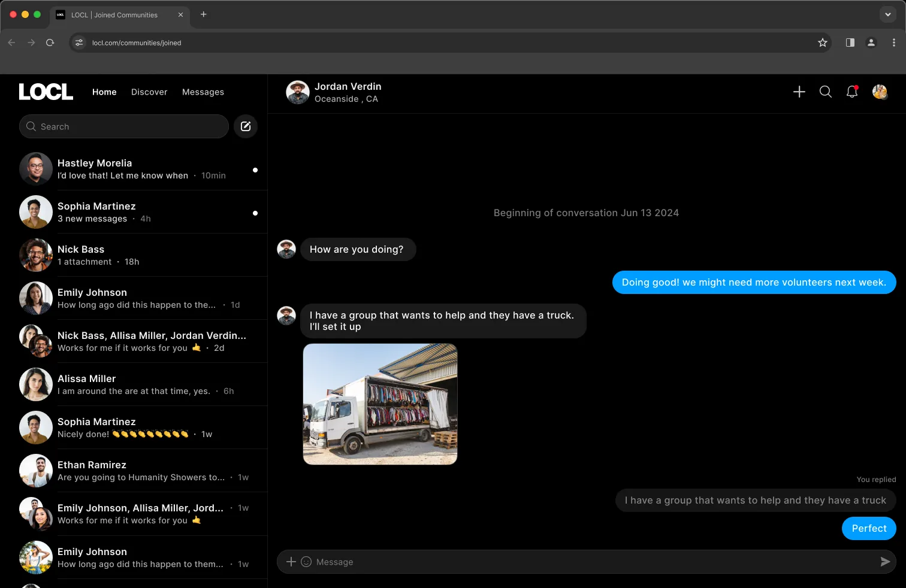Open the truck photo attachment
The height and width of the screenshot is (588, 906).
[x=380, y=404]
